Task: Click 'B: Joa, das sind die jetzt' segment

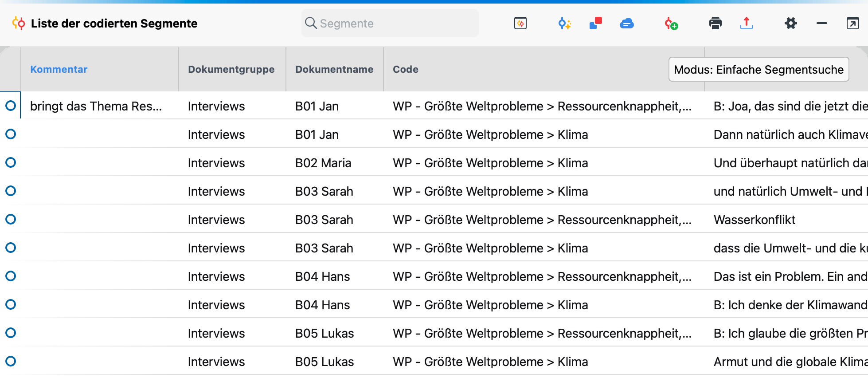Action: tap(790, 106)
